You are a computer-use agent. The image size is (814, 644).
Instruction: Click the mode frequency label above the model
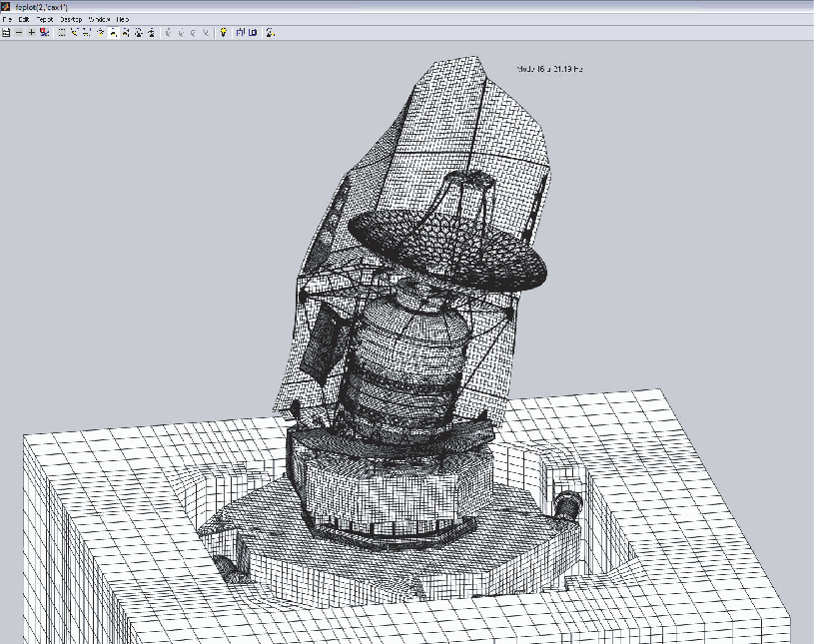click(549, 69)
